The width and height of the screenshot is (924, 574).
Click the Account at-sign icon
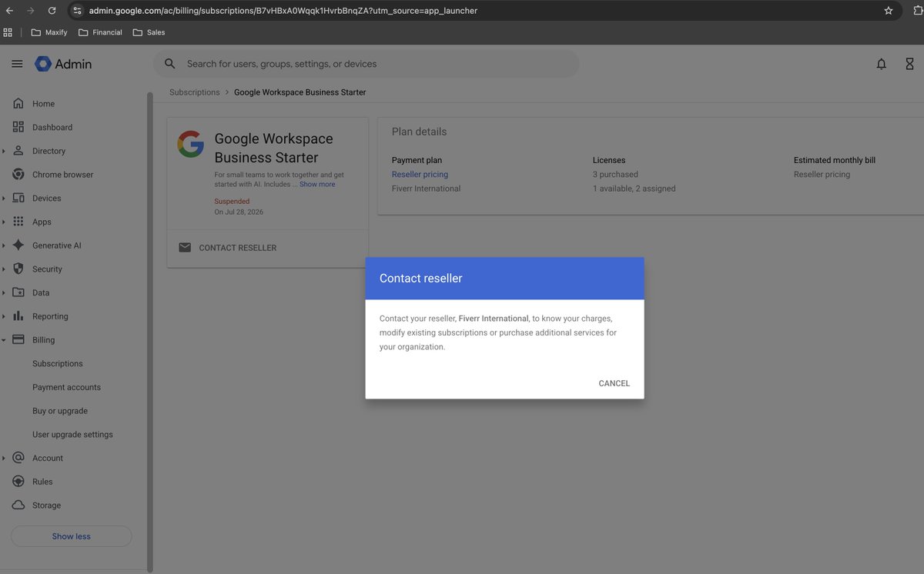18,458
